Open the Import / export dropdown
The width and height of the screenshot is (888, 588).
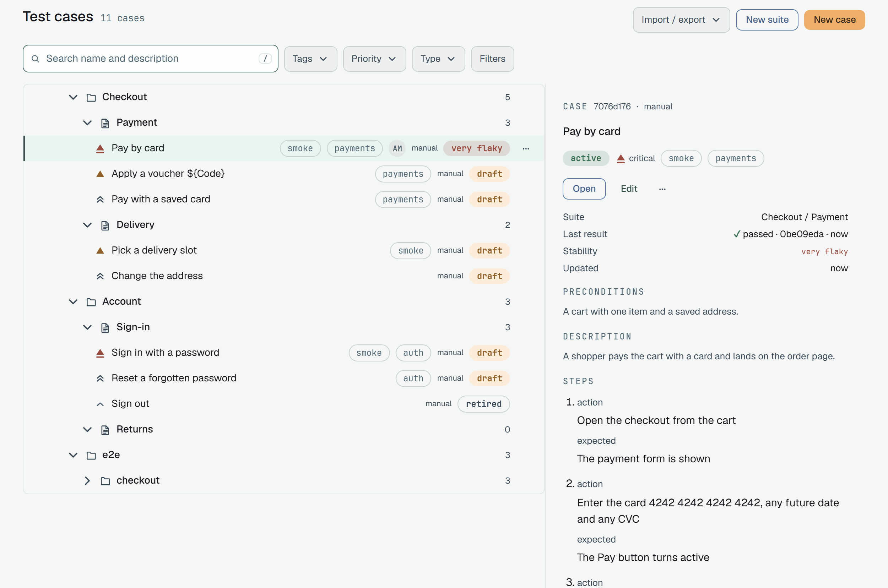coord(681,20)
